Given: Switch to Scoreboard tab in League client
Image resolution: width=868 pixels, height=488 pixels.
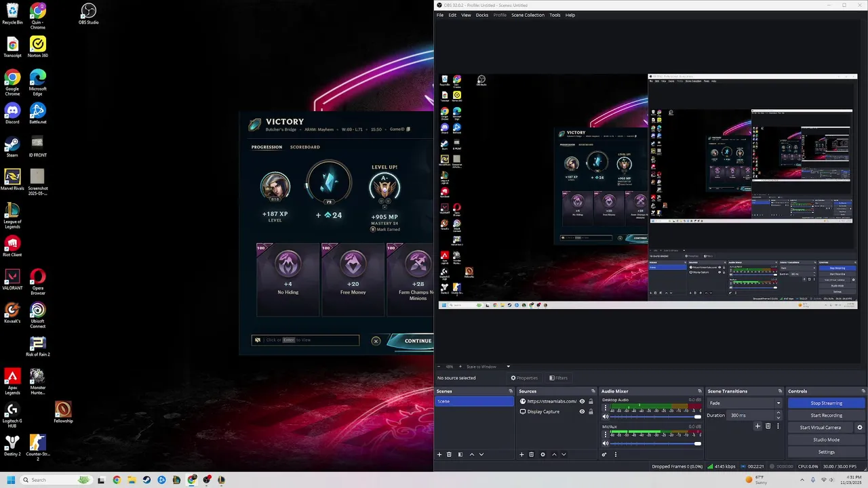Looking at the screenshot, I should tap(305, 147).
